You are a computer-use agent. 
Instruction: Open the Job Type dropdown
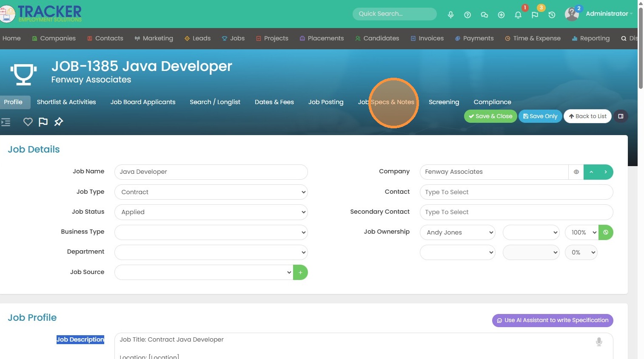tap(211, 192)
